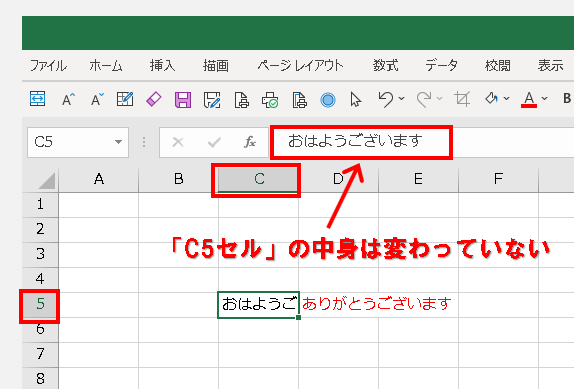Viewport: 574px width, 389px height.
Task: Toggle Bold formatting button
Action: [x=567, y=98]
